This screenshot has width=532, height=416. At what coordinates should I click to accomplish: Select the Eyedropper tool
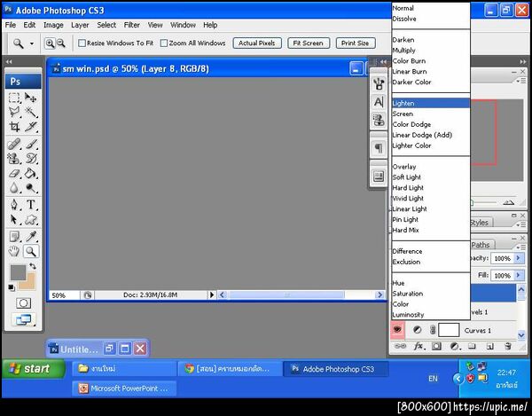pyautogui.click(x=31, y=237)
